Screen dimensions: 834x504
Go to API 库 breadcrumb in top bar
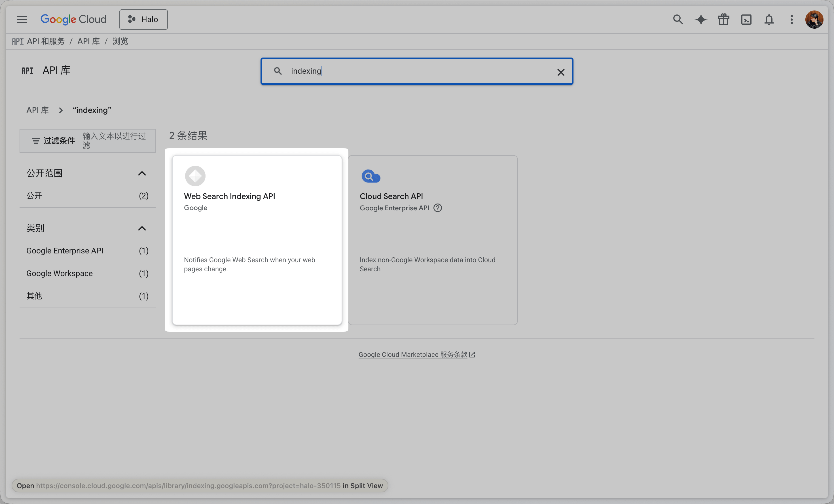tap(89, 41)
